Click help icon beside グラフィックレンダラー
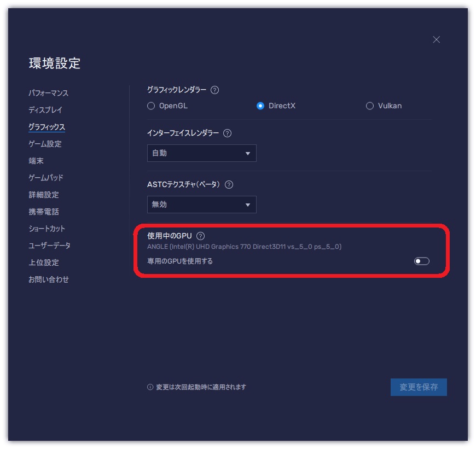 tap(214, 90)
